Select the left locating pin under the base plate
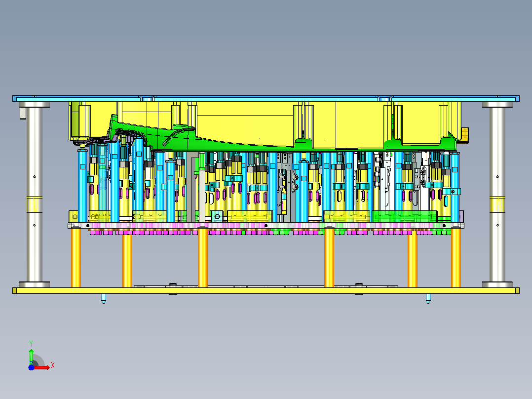The image size is (532, 399). 104,298
